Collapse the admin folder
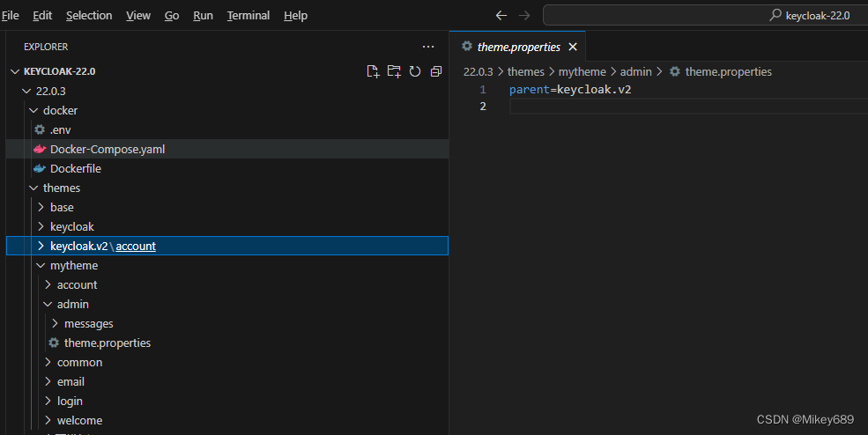 click(x=48, y=304)
